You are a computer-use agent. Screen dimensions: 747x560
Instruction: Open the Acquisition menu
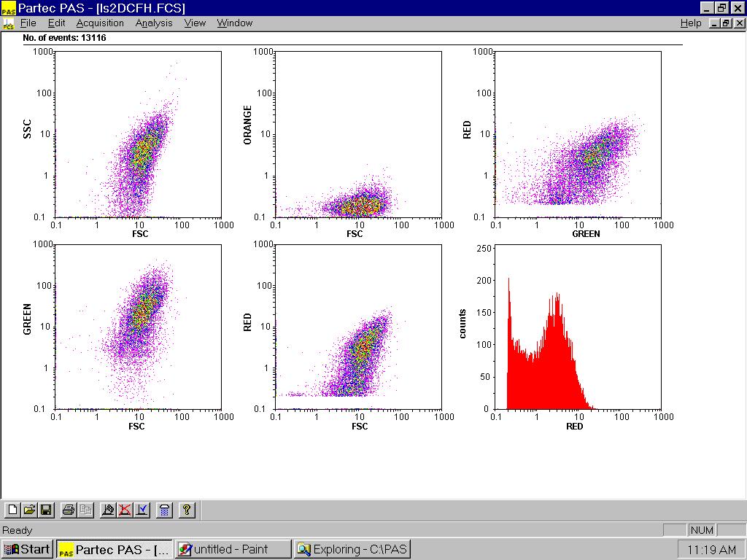[x=100, y=23]
